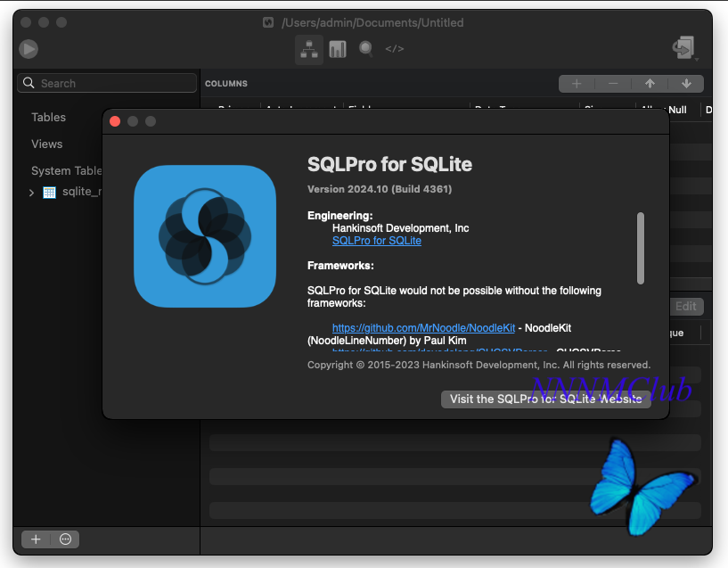Click the magnifier search toolbar icon
The image size is (728, 568).
[x=366, y=49]
